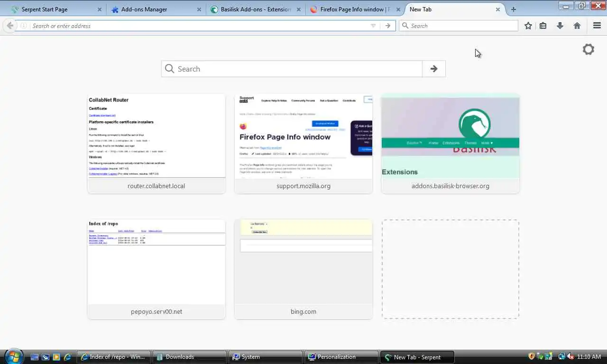
Task: Close the Basilisk Add-ons tab
Action: (x=298, y=9)
